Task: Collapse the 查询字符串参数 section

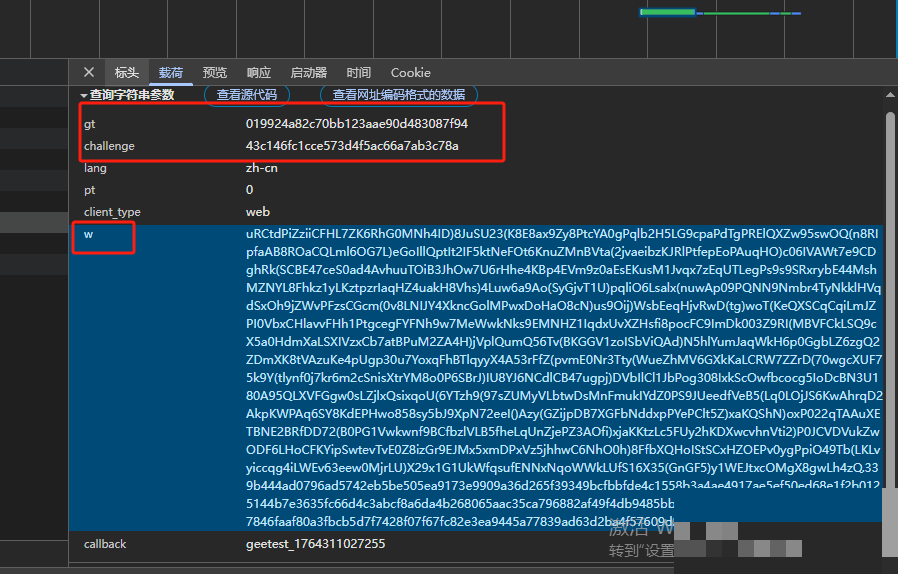Action: click(x=84, y=95)
